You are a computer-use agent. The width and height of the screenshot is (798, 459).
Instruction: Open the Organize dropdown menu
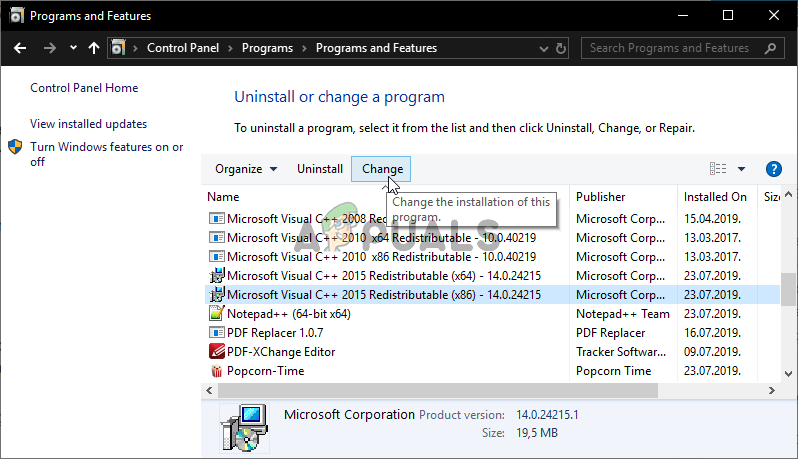[x=246, y=169]
